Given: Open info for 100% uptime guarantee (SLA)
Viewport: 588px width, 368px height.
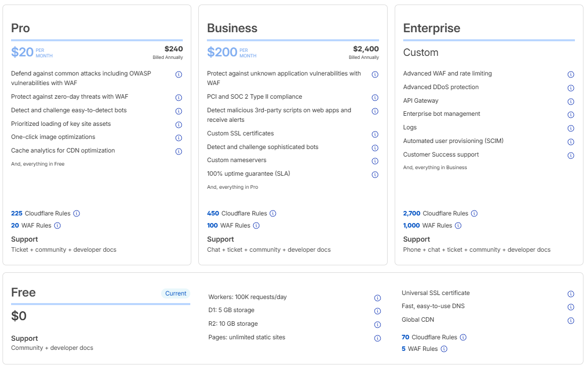Looking at the screenshot, I should point(375,174).
